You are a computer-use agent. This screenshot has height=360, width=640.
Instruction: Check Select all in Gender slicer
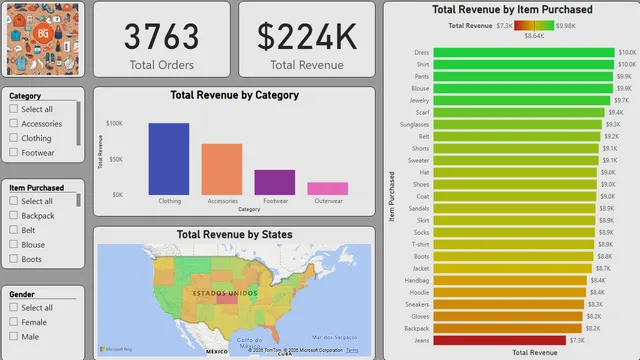[13, 307]
